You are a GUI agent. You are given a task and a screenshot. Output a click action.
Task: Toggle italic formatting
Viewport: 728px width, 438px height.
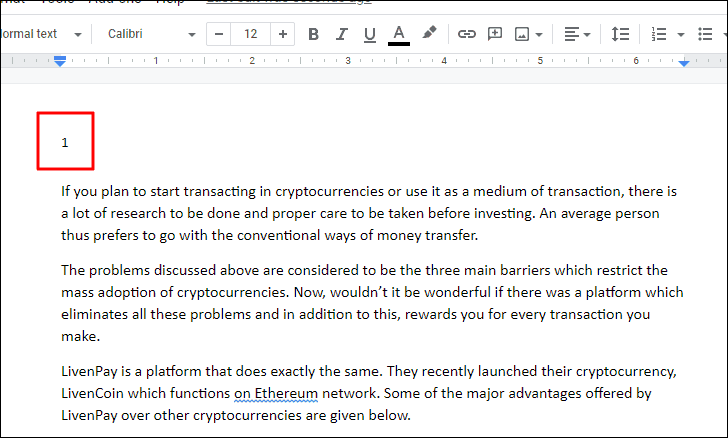[x=342, y=34]
